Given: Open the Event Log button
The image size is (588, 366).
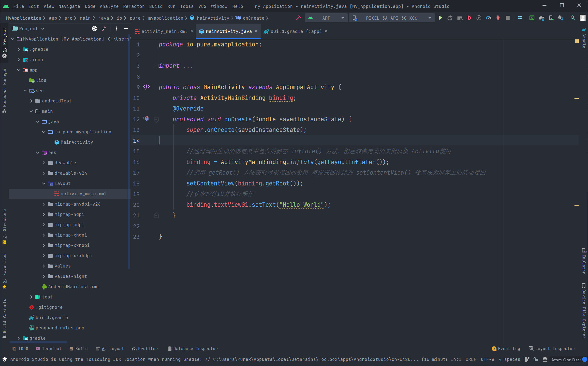Looking at the screenshot, I should [x=506, y=349].
